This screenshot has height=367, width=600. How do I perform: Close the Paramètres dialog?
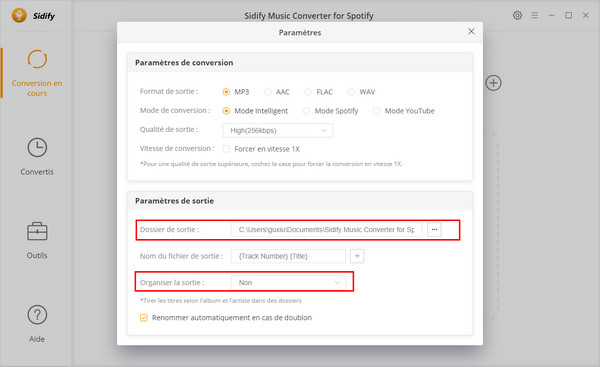(x=471, y=31)
